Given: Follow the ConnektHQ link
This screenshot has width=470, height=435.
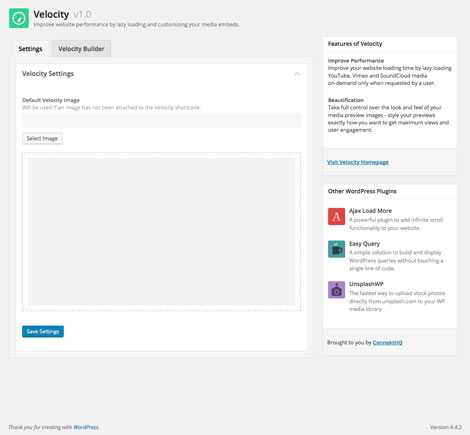Looking at the screenshot, I should pos(387,342).
